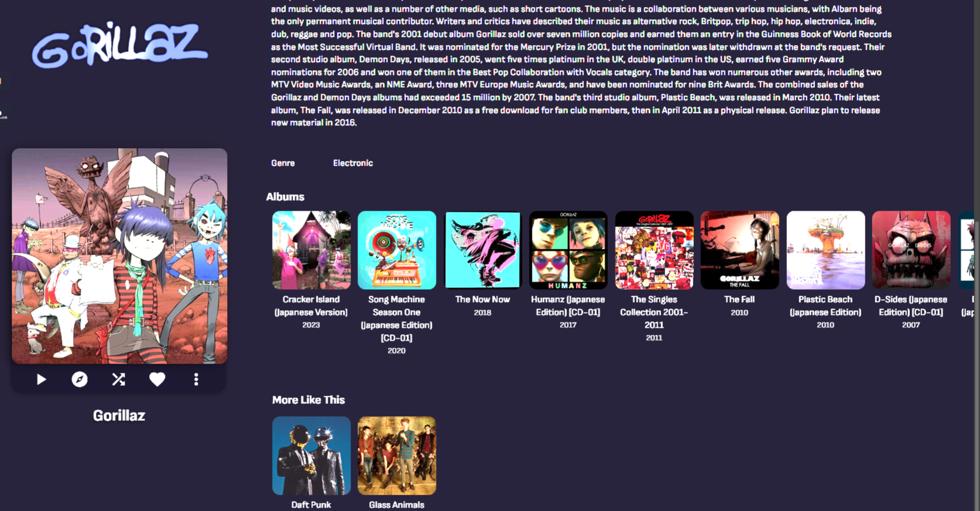Click the D-Sides album cover
Screen dimensions: 980x511
pyautogui.click(x=911, y=250)
